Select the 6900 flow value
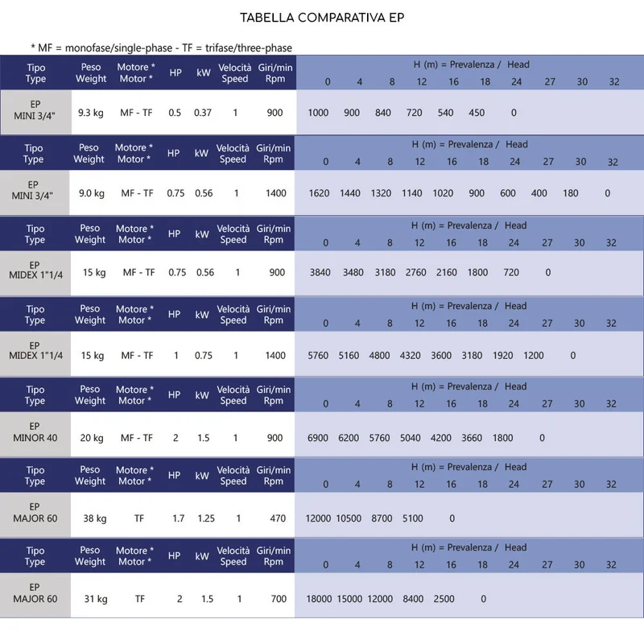The image size is (644, 644). point(317,438)
